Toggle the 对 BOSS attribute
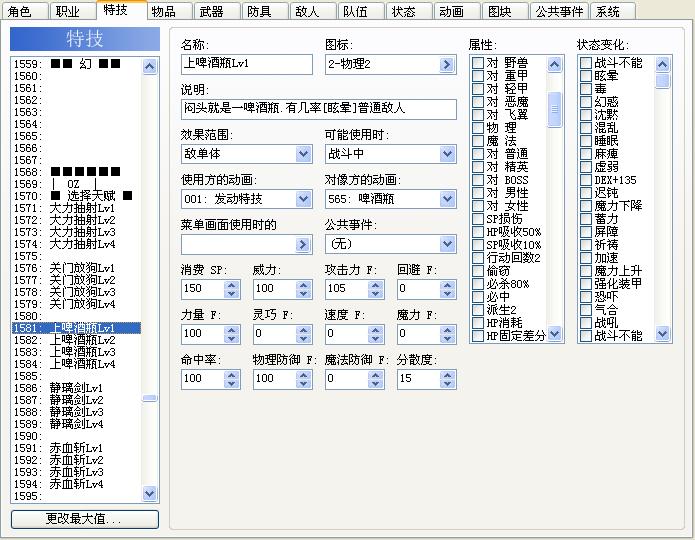This screenshot has width=695, height=540. (x=477, y=180)
